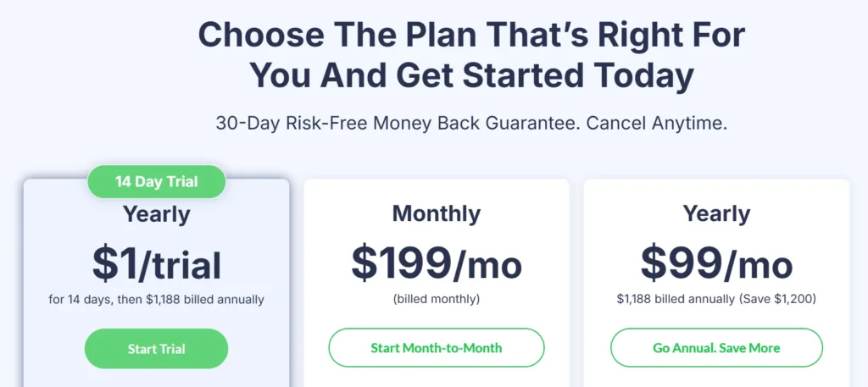
Task: Click the green 14 Day Trial badge
Action: (157, 181)
